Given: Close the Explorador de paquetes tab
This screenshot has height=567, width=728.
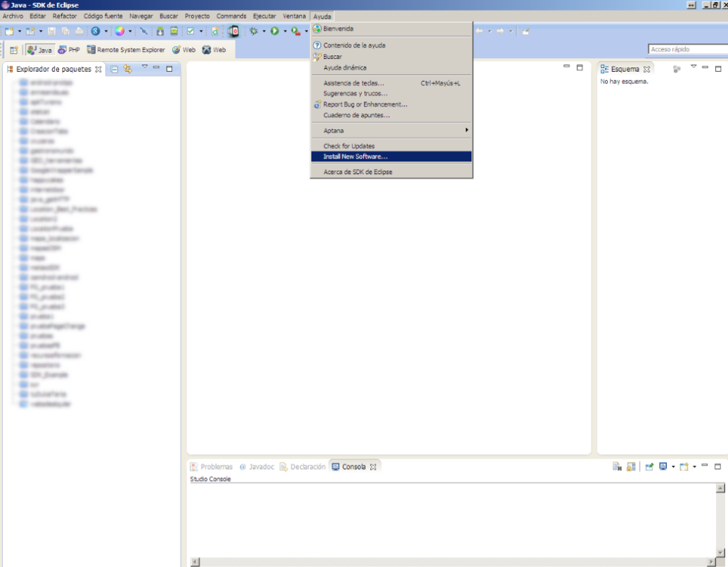Looking at the screenshot, I should point(98,69).
